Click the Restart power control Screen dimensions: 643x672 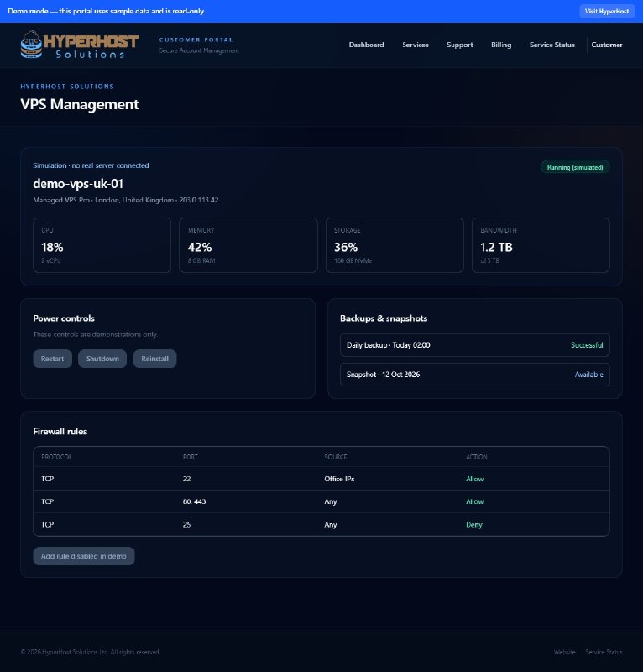coord(52,359)
